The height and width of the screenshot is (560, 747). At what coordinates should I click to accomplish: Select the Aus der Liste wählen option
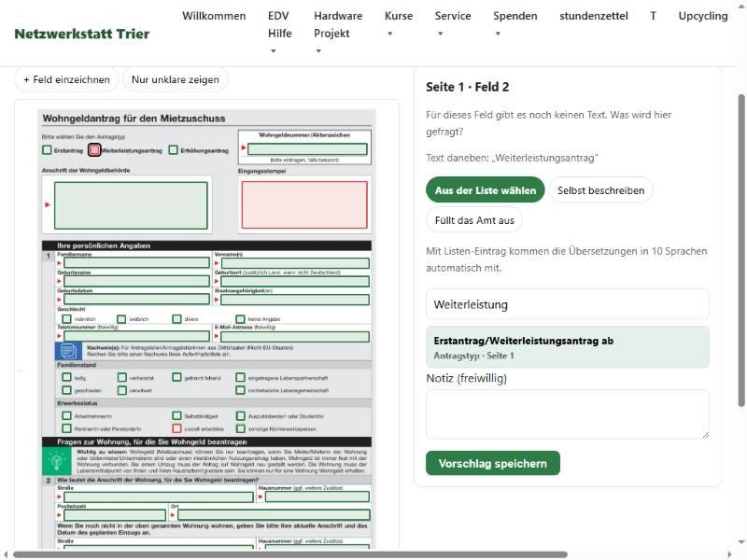486,190
